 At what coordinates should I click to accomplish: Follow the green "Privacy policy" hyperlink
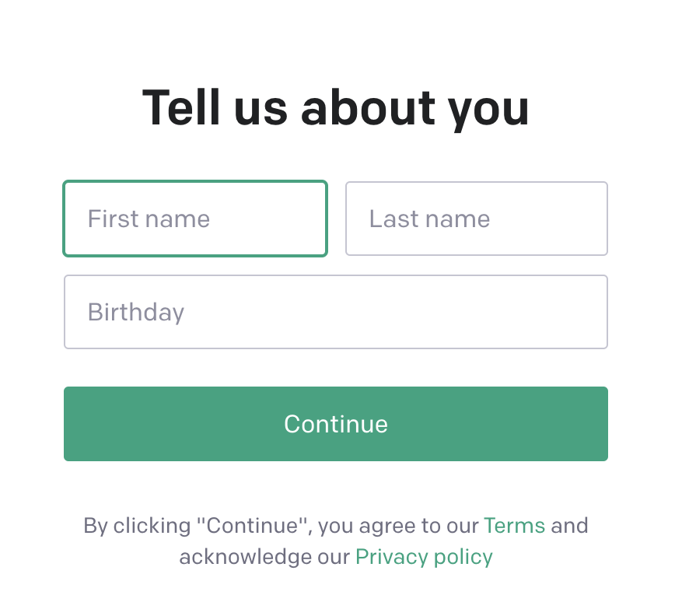(x=424, y=557)
